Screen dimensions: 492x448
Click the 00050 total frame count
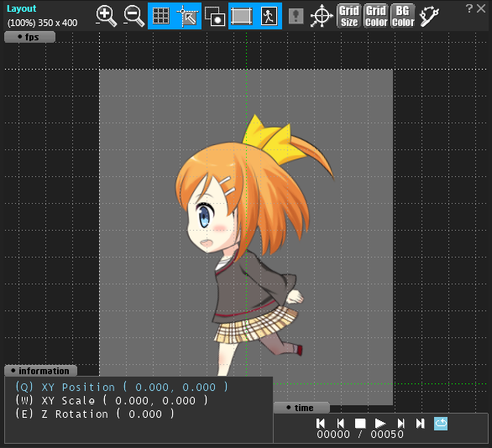coord(387,435)
